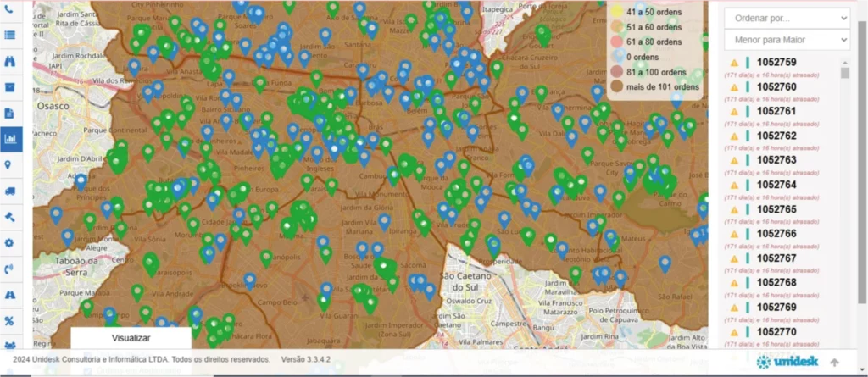868x377 pixels.
Task: Click the road icon in the sidebar
Action: click(x=10, y=295)
